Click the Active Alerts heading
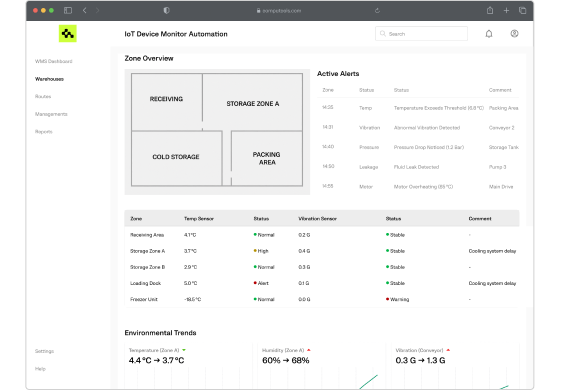The image size is (561, 390). point(338,73)
